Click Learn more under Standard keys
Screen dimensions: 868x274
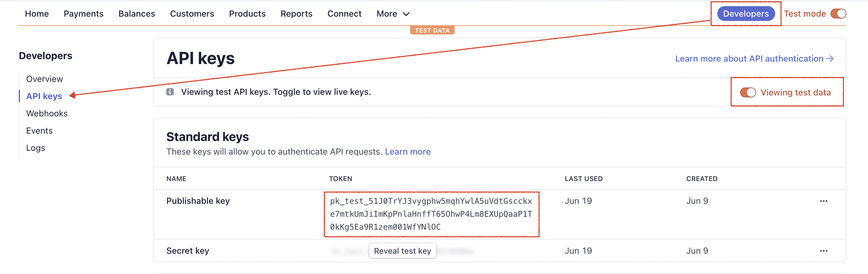pos(407,151)
